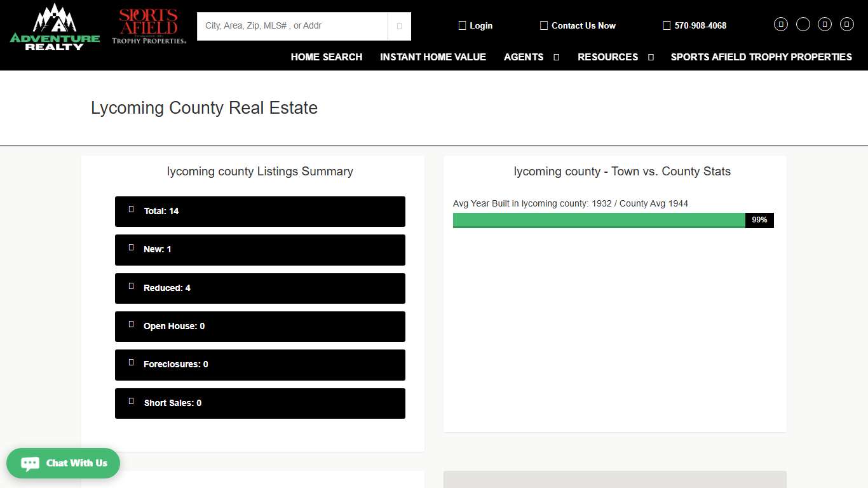Select the Foreclosures: 0 listings filter
Viewport: 868px width, 488px height.
[260, 365]
